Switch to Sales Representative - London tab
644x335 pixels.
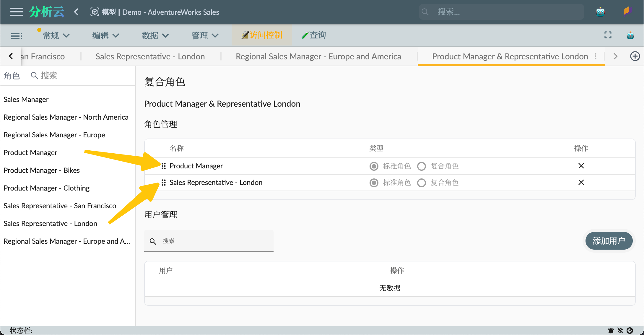coord(150,56)
